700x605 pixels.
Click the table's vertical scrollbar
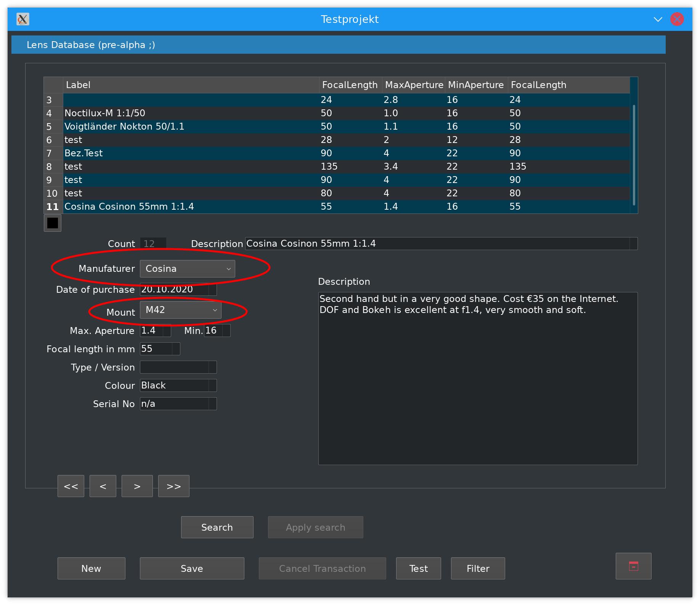(x=634, y=152)
